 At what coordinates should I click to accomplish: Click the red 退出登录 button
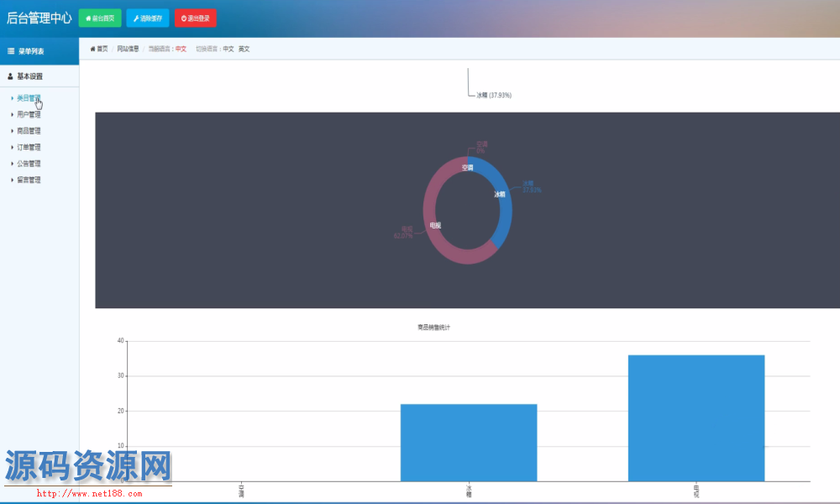coord(195,18)
